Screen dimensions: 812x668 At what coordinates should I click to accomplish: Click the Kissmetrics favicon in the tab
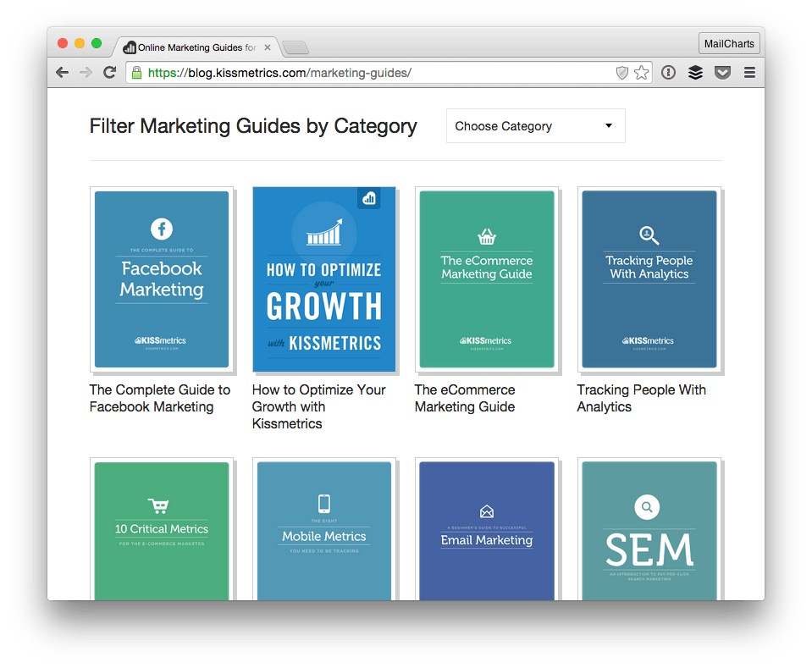130,47
